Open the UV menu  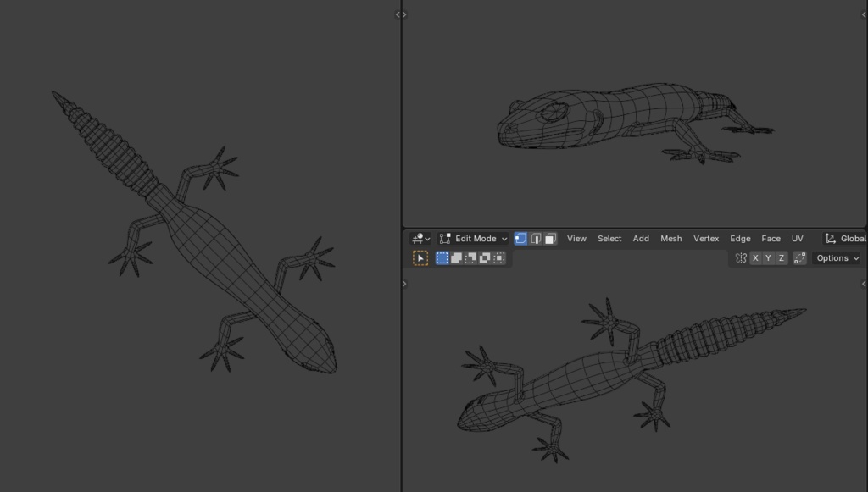point(797,239)
